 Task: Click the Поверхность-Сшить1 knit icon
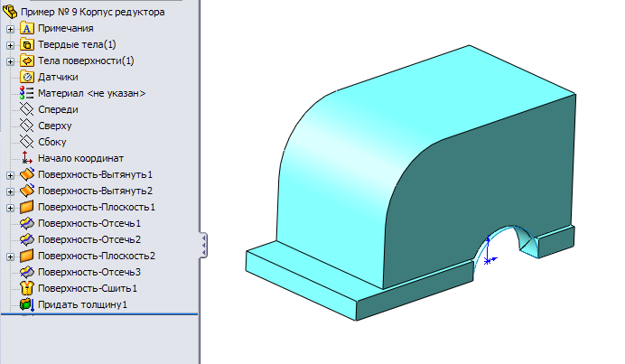pyautogui.click(x=27, y=288)
